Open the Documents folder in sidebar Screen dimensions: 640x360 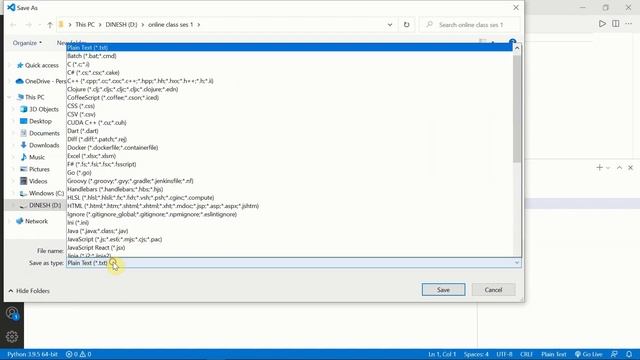click(40, 133)
